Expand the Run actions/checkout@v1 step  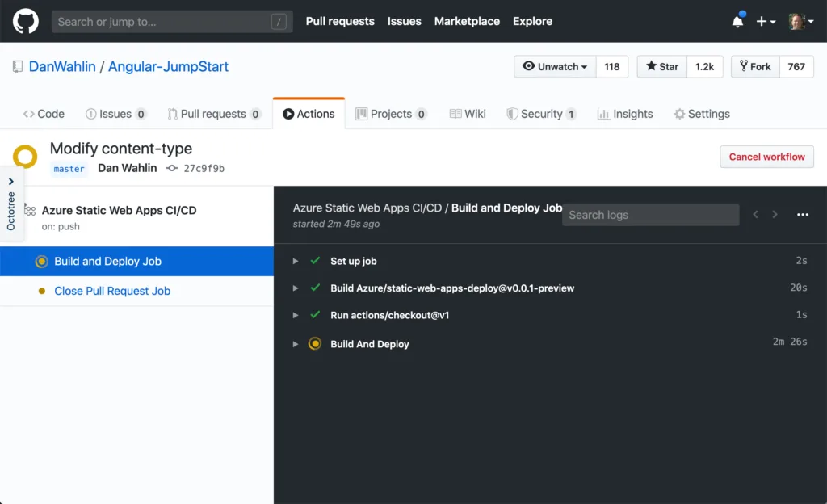tap(296, 315)
